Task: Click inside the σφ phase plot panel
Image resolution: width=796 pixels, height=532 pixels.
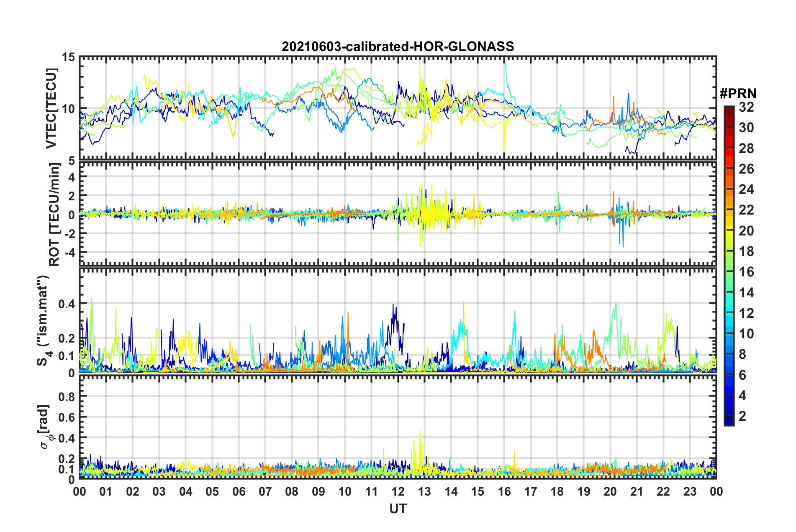Action: pyautogui.click(x=398, y=427)
